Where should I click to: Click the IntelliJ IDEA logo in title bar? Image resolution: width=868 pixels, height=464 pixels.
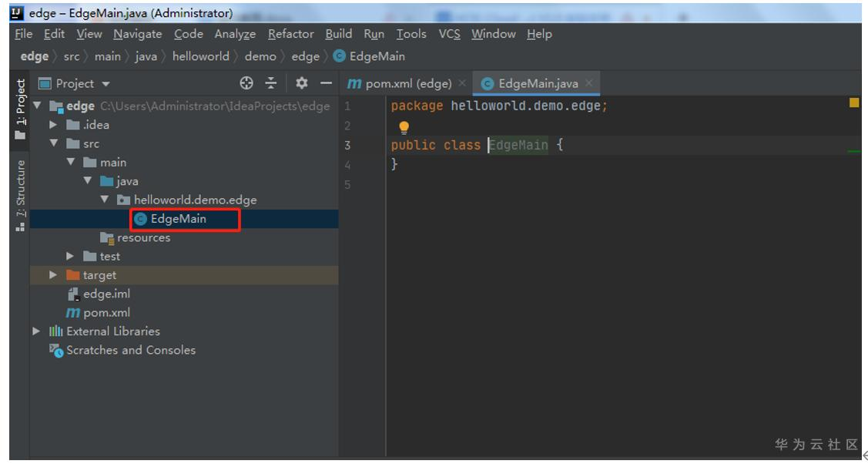(18, 13)
